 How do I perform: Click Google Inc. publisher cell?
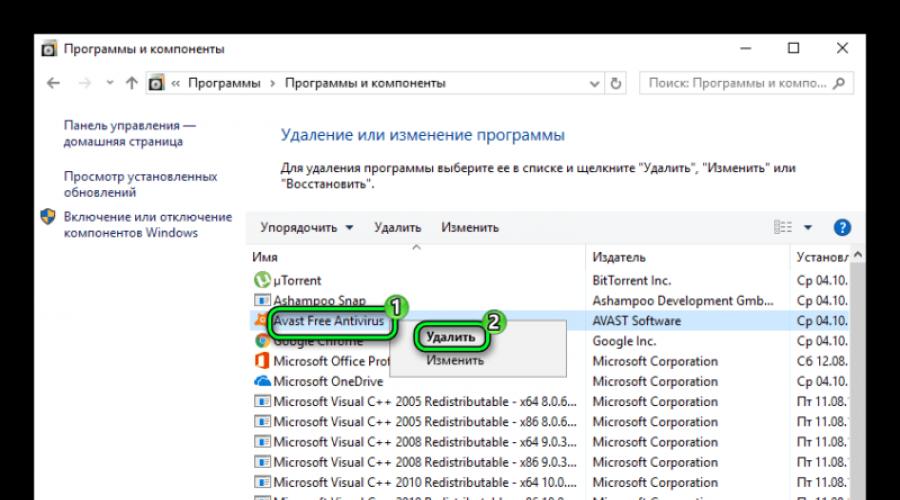click(624, 341)
